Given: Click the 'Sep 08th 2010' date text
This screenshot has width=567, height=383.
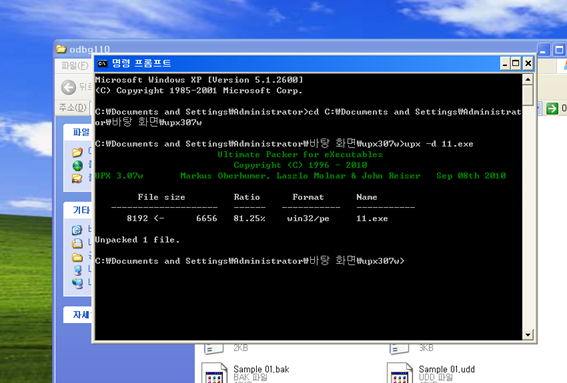Looking at the screenshot, I should [471, 176].
